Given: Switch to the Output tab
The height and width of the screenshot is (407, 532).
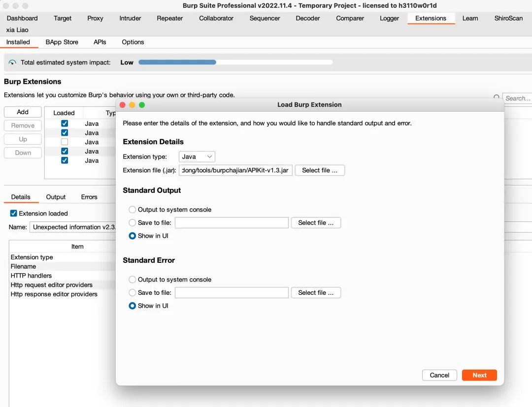Looking at the screenshot, I should point(56,197).
